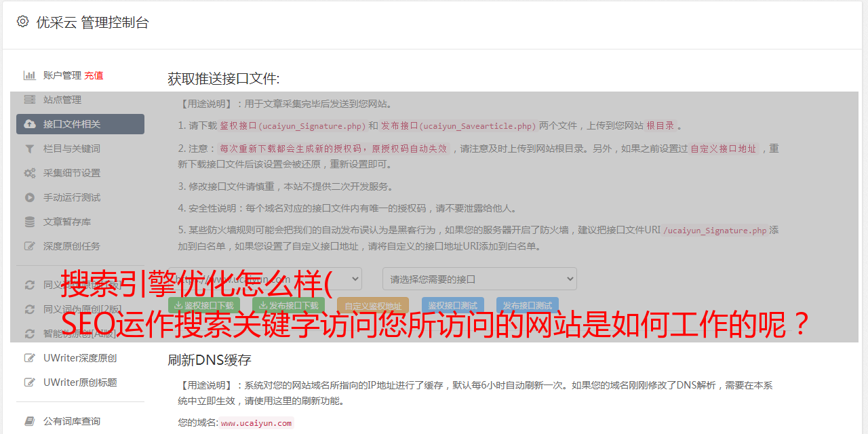This screenshot has height=434, width=868.
Task: Click the orange 自定义鉴权地址 button
Action: [373, 306]
